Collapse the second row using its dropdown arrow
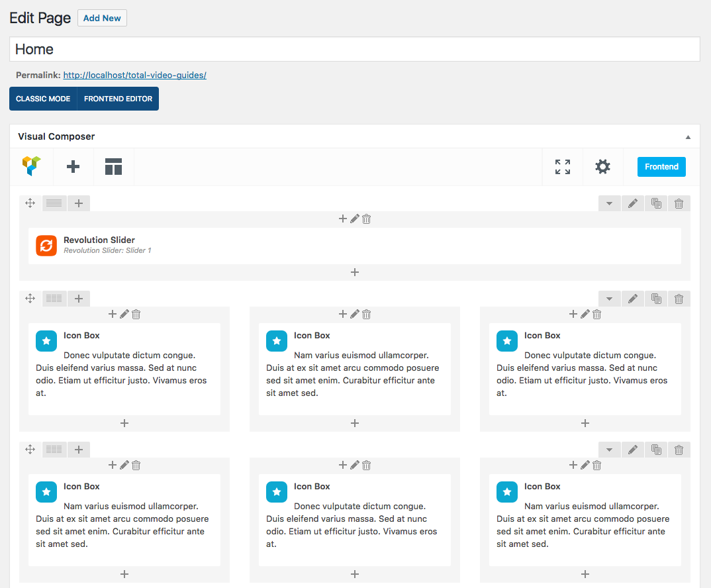711x588 pixels. pyautogui.click(x=610, y=299)
